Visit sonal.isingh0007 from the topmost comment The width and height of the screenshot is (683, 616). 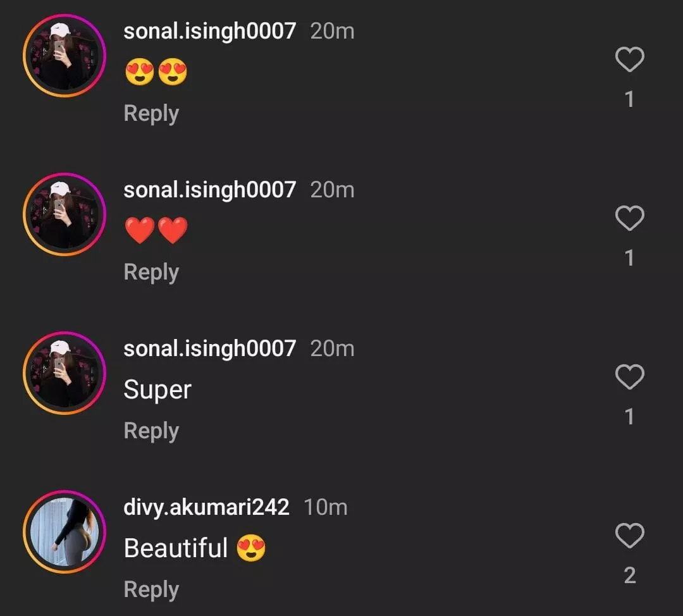(209, 31)
